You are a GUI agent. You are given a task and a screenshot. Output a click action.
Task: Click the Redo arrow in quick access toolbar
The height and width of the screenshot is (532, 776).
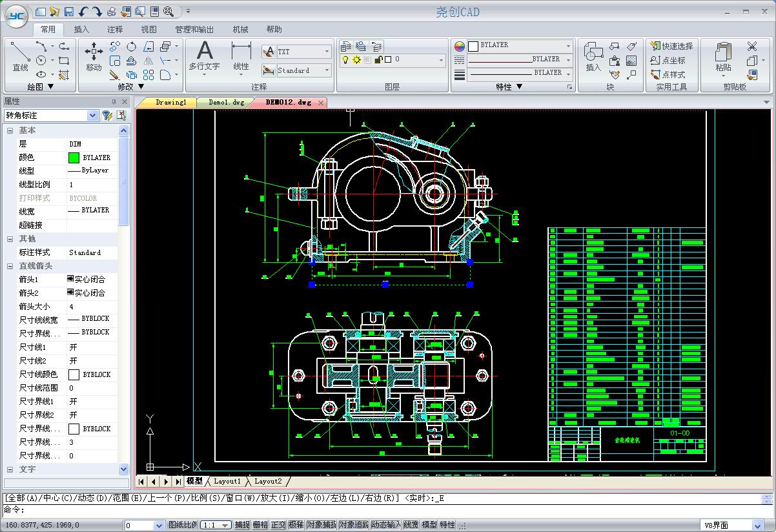[x=97, y=12]
